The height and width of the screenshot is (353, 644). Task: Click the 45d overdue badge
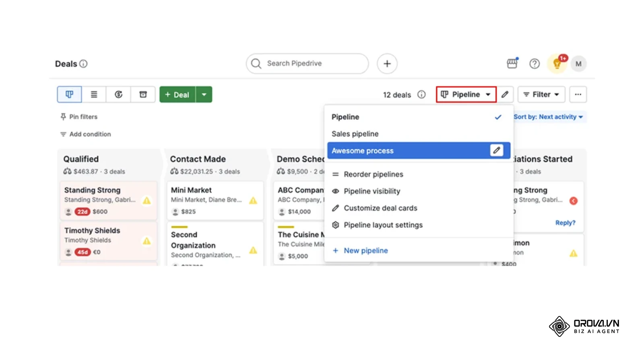coord(83,252)
